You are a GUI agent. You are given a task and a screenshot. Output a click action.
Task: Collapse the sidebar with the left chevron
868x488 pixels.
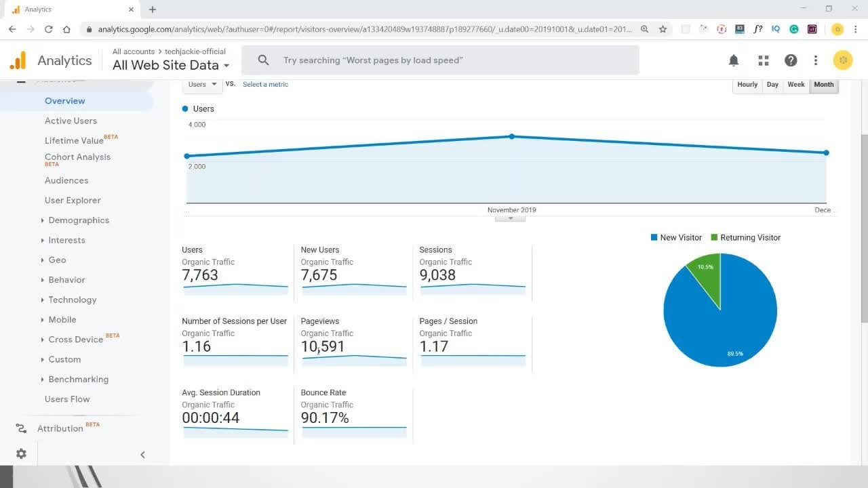point(142,455)
